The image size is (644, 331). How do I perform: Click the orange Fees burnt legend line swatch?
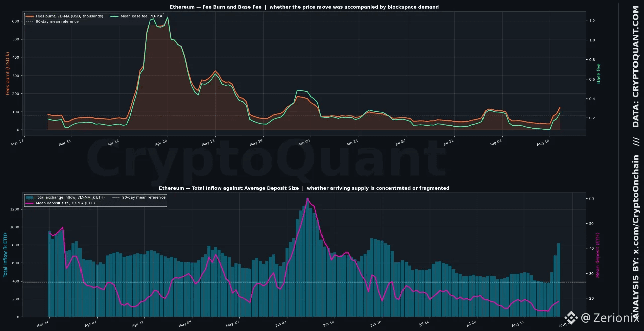pos(29,16)
